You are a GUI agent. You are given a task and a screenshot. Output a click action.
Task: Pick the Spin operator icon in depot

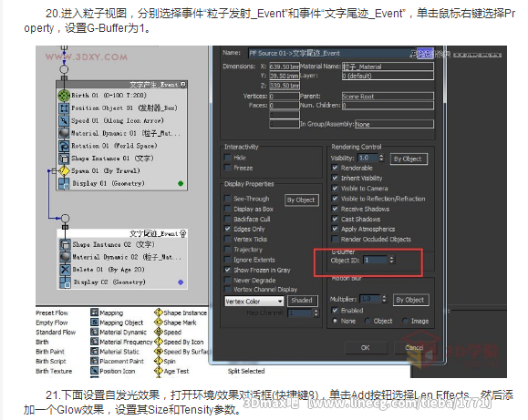tap(159, 361)
